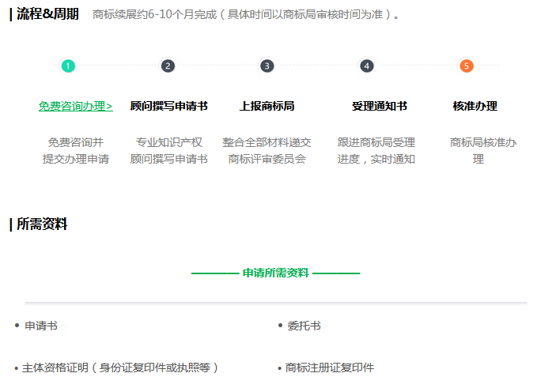The height and width of the screenshot is (392, 537).
Task: Click the 所需资料 section heading
Action: click(x=42, y=224)
